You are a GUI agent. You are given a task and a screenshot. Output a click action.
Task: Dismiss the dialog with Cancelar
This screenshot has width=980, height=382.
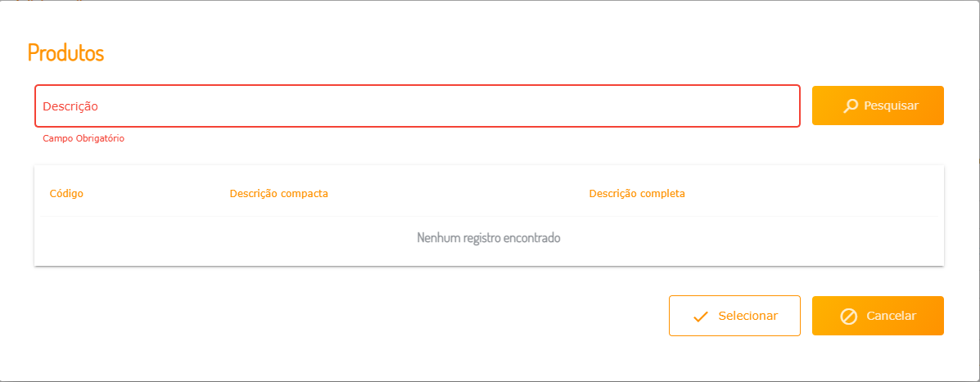878,316
